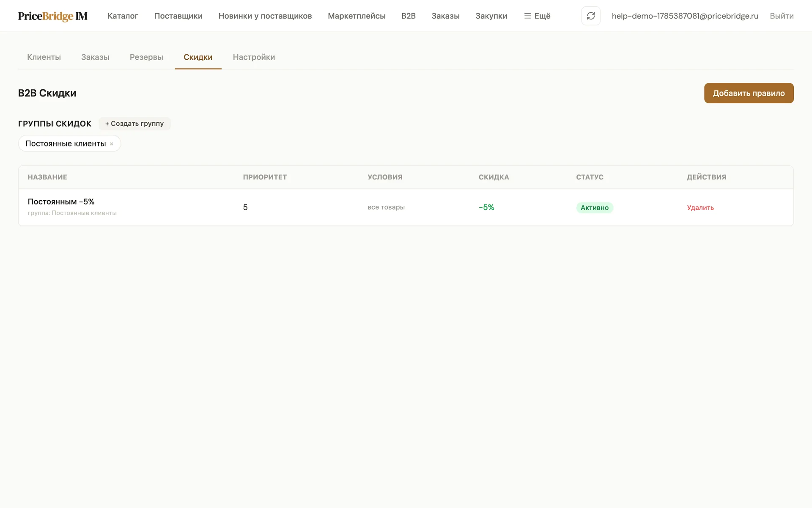Image resolution: width=812 pixels, height=508 pixels.
Task: Go to Поставщики section
Action: pyautogui.click(x=178, y=16)
